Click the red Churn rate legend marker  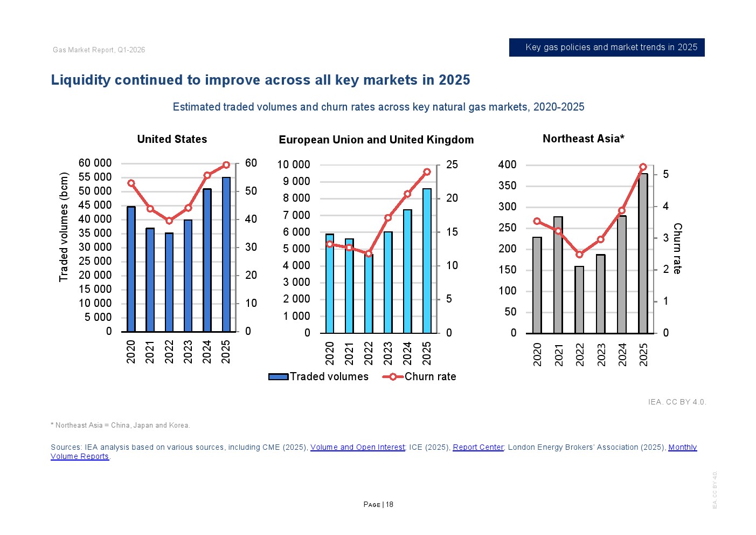point(393,377)
